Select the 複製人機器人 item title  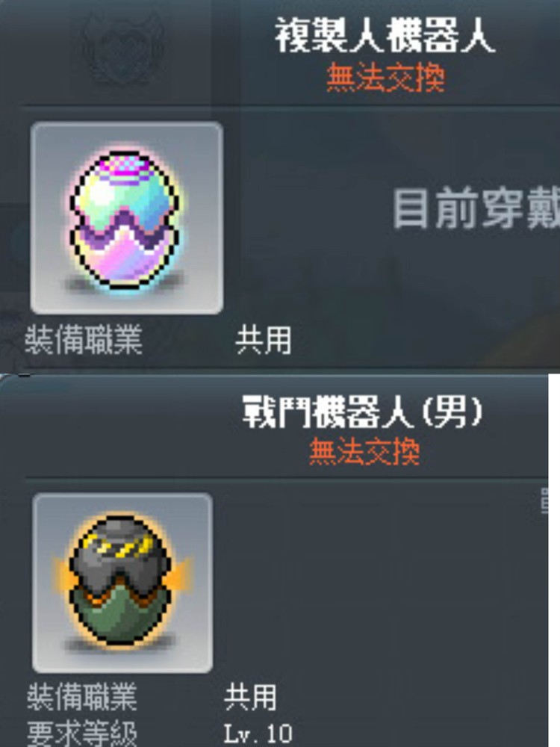pos(385,36)
